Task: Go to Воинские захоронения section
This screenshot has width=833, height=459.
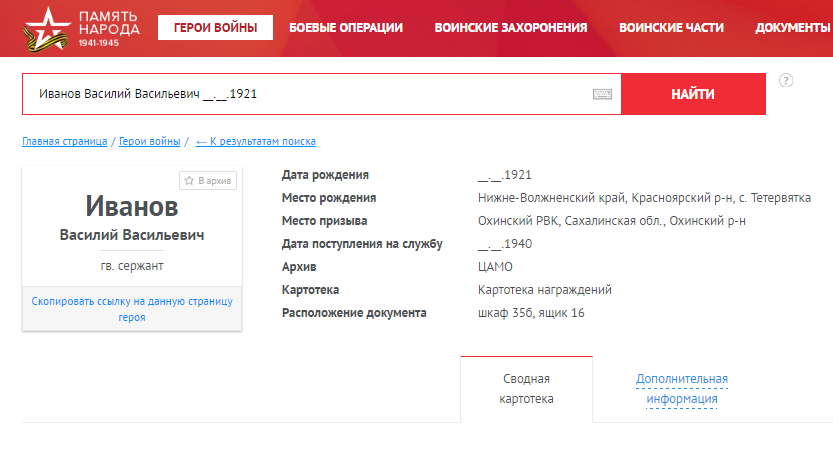Action: [x=511, y=28]
